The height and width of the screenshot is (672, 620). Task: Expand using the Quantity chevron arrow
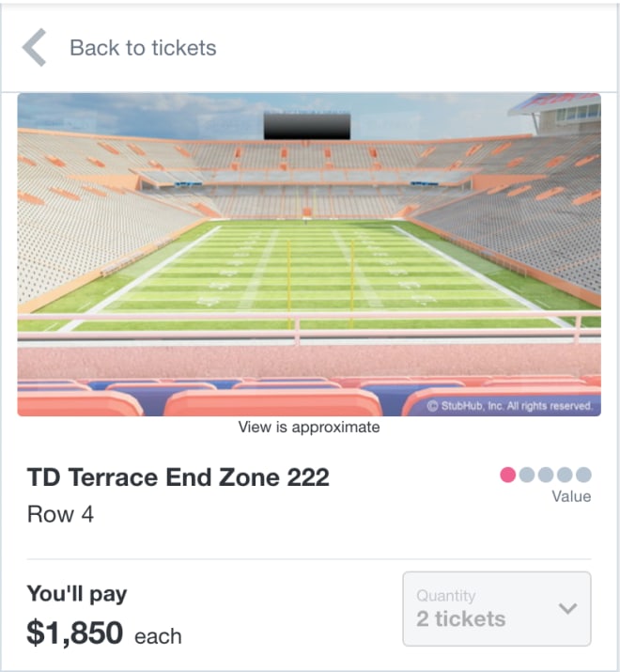pyautogui.click(x=567, y=608)
